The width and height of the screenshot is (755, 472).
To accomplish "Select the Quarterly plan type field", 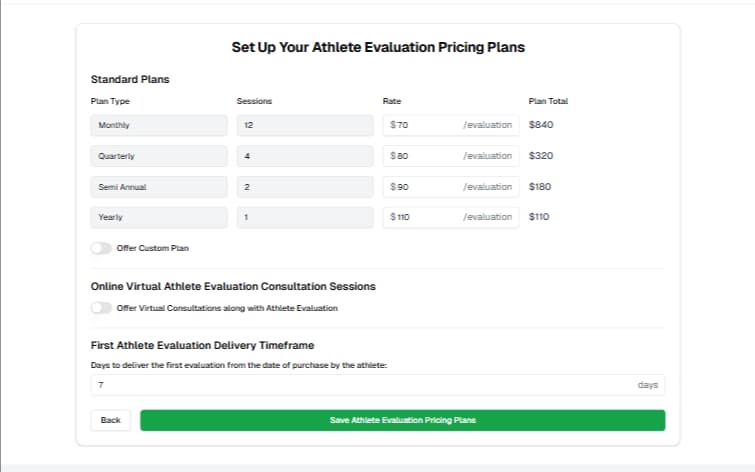I will pyautogui.click(x=159, y=156).
